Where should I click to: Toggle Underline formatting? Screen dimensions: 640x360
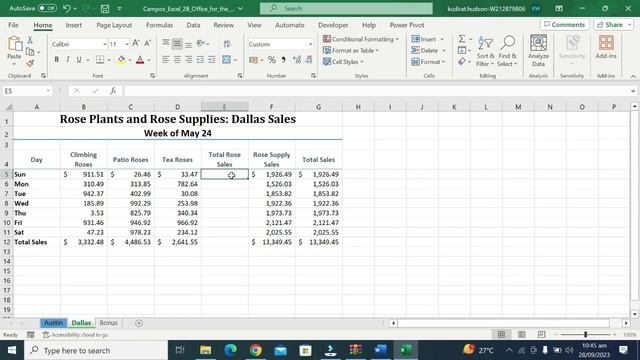[79, 60]
